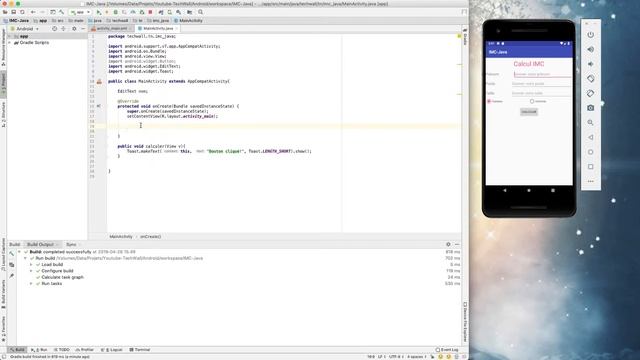640x360 pixels.
Task: Click the Debug app bug icon
Action: 116,12
